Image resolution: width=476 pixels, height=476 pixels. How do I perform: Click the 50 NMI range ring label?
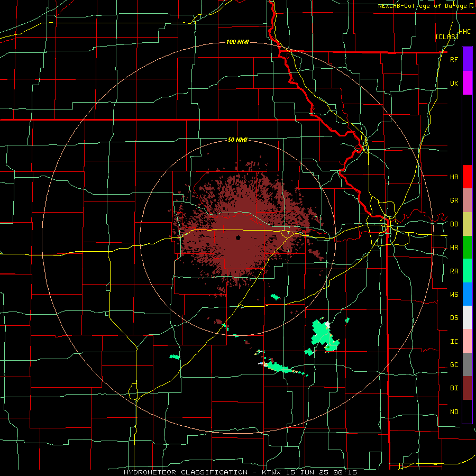pyautogui.click(x=237, y=140)
